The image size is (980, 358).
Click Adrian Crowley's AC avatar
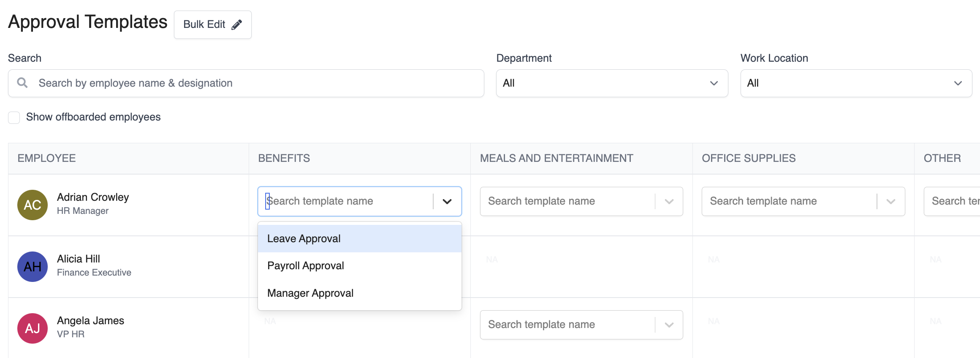point(33,205)
